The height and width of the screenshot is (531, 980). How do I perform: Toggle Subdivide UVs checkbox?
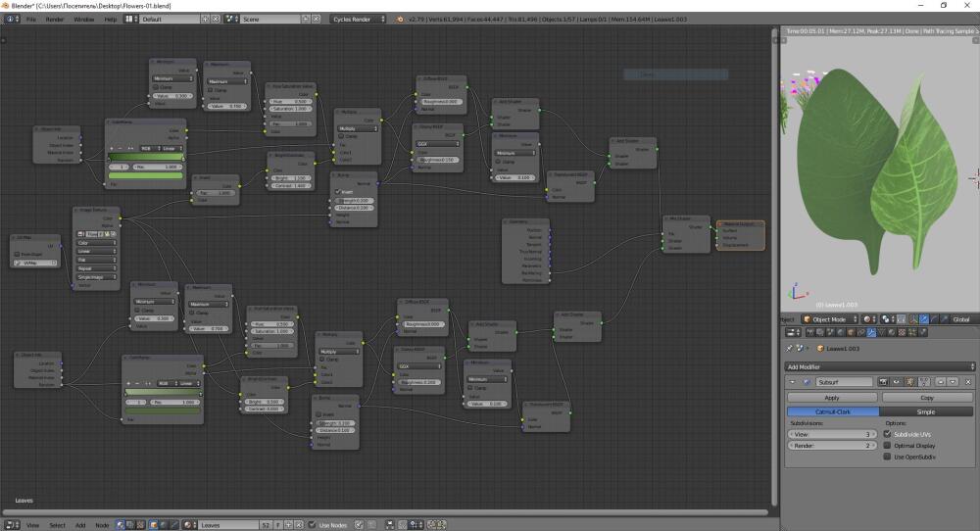[x=887, y=434]
